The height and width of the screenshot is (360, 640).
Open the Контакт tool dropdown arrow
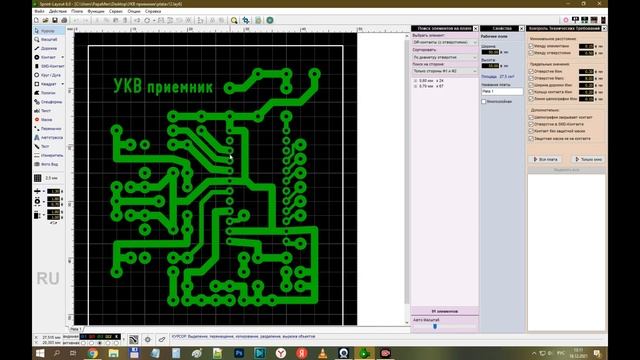[62, 57]
